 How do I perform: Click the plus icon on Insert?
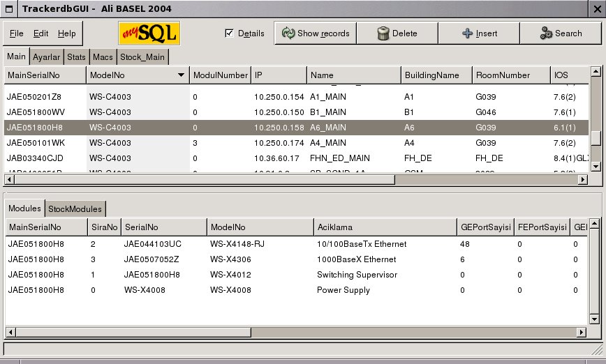pos(467,33)
